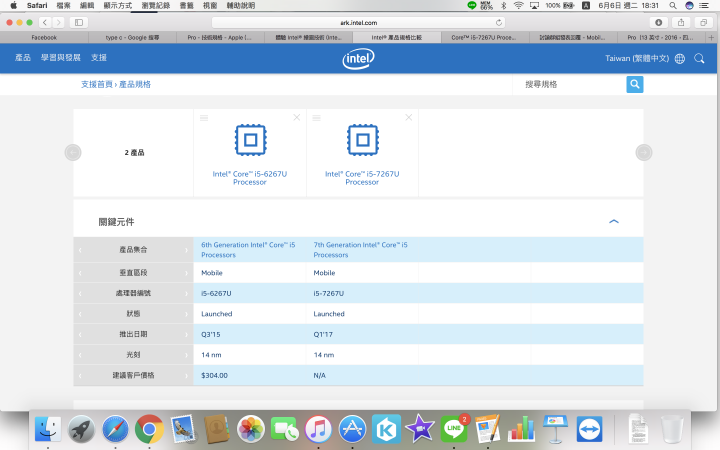Click right arrow on 推出日期 row
Viewport: 720px width, 450px height.
[186, 334]
